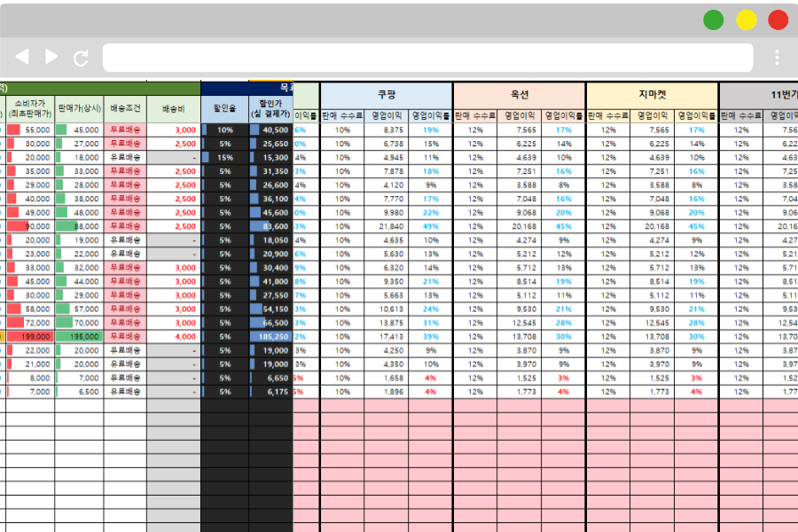Select the 쿠팡 profit cell 9,980
The height and width of the screenshot is (532, 798).
(387, 212)
